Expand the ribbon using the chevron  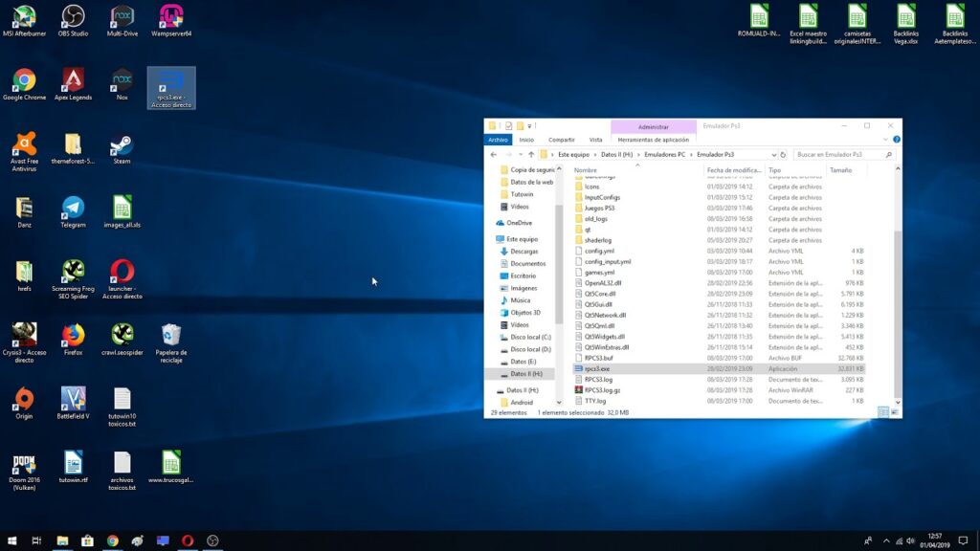tap(886, 140)
